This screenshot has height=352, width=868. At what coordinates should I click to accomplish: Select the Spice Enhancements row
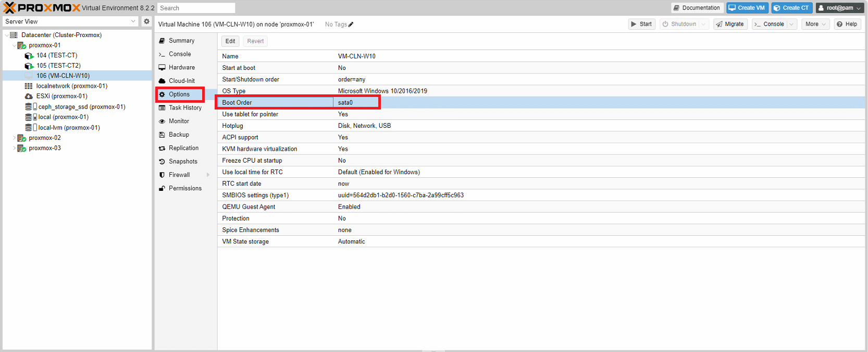coord(541,230)
